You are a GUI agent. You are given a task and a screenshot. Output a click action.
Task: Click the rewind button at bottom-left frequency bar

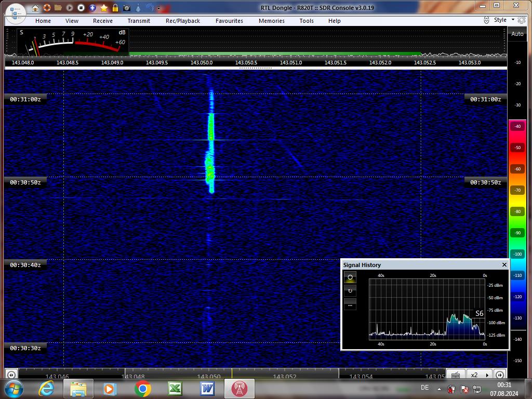11,375
